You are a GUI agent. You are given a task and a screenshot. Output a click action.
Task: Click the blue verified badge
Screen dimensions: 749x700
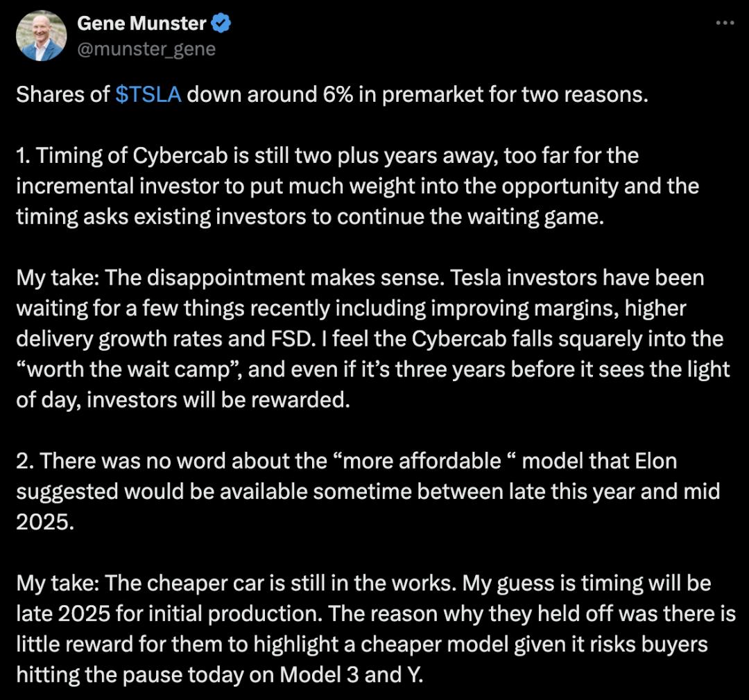click(x=221, y=23)
